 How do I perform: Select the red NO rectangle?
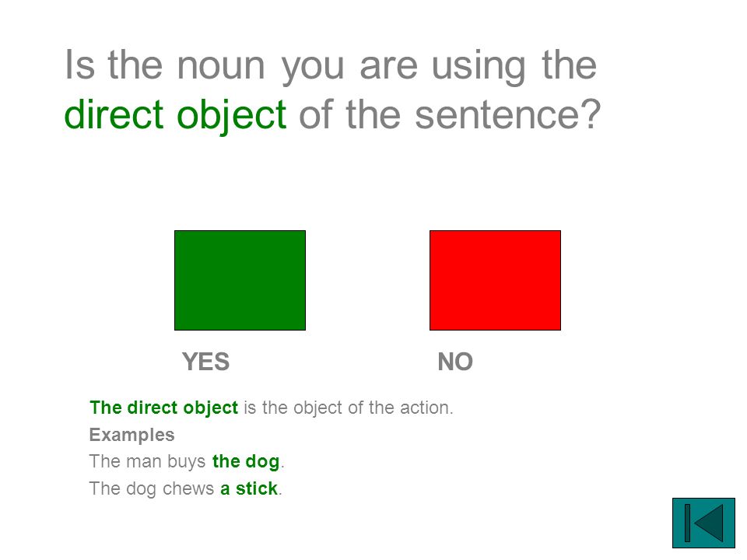point(495,280)
